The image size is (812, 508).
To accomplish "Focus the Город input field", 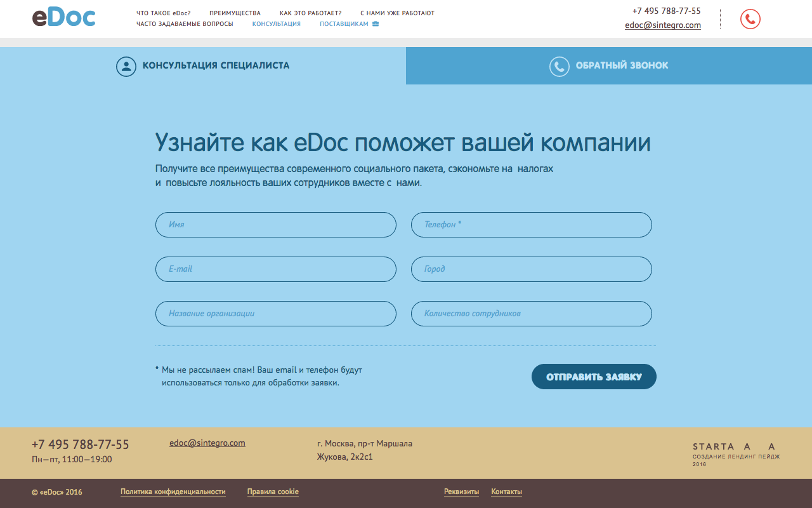I will tap(532, 269).
